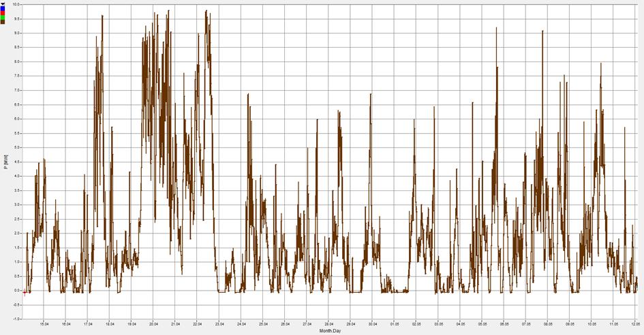Click the '8.5' y-axis value label
Screen dimensions: 644x335
click(x=17, y=47)
